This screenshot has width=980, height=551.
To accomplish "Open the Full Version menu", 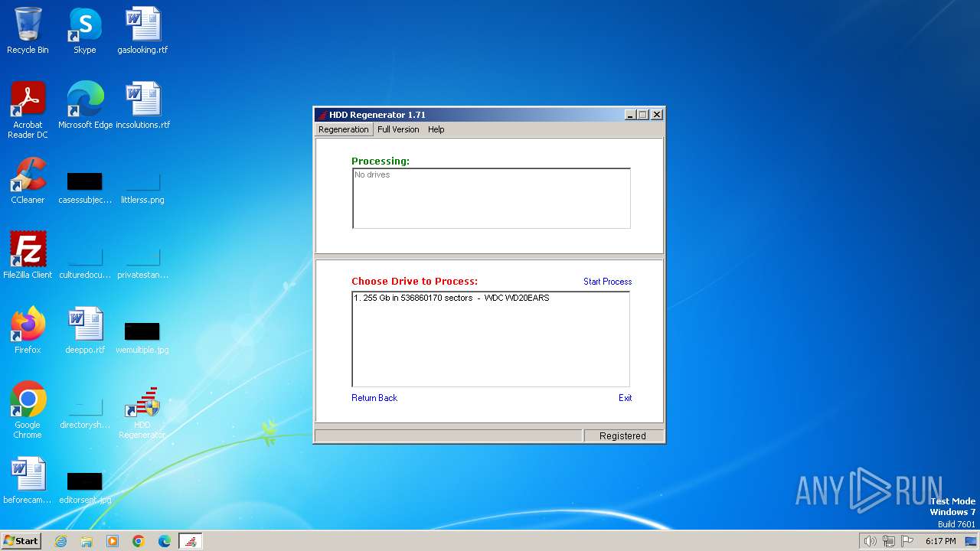I will (x=398, y=129).
